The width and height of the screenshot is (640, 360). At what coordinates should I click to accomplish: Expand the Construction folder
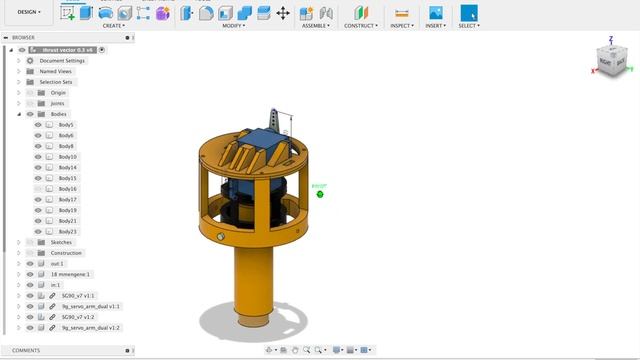coord(18,253)
